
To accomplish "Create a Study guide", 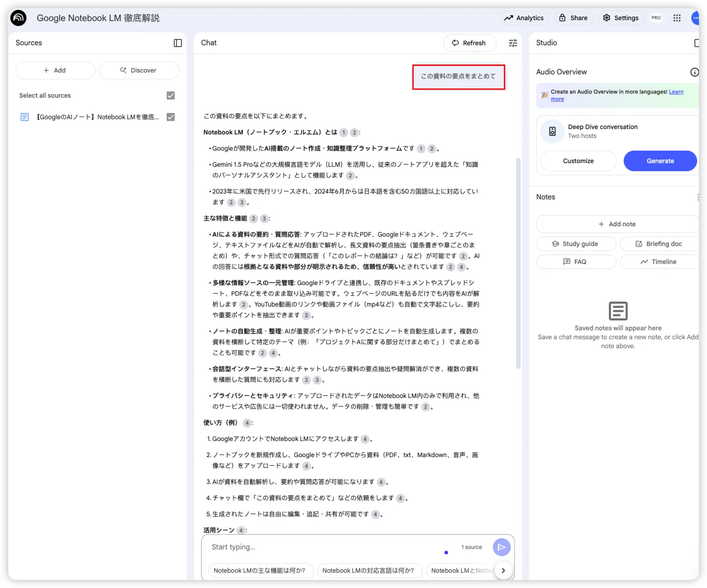I will (576, 244).
